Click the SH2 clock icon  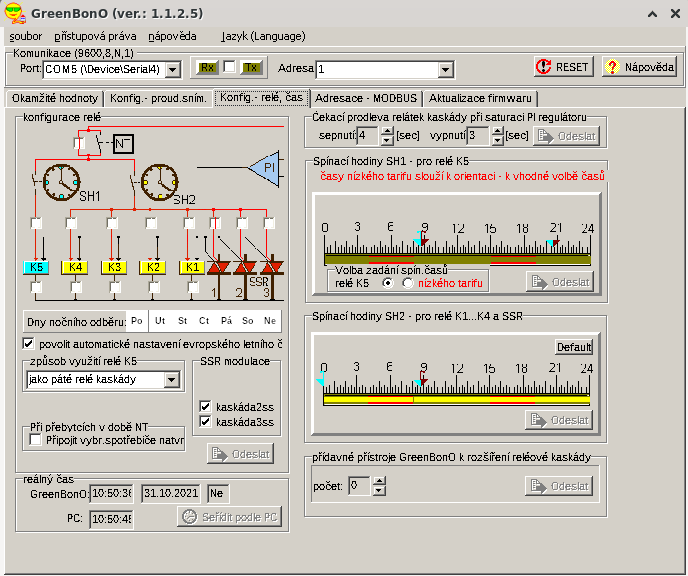click(x=160, y=182)
